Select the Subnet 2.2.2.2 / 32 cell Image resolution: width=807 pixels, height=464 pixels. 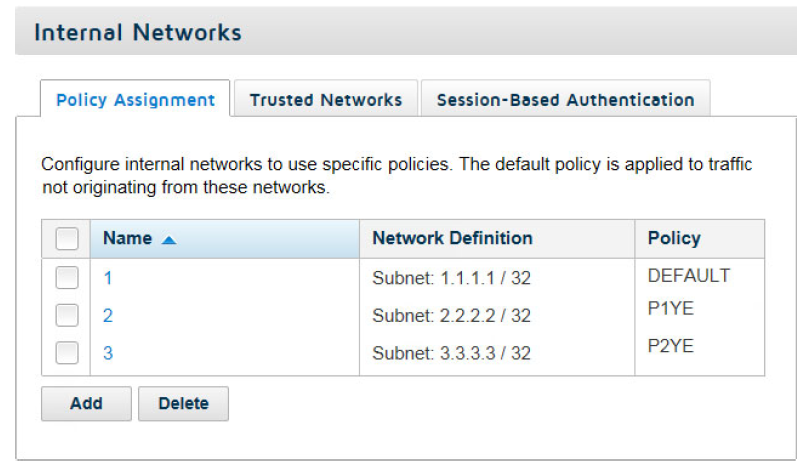[x=451, y=316]
